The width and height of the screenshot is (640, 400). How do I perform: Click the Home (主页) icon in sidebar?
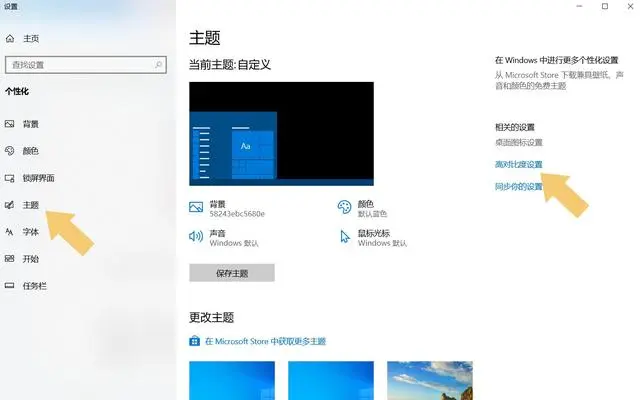click(x=10, y=38)
